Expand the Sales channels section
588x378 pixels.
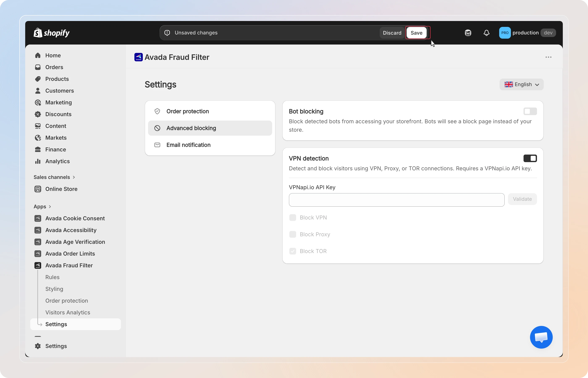54,177
